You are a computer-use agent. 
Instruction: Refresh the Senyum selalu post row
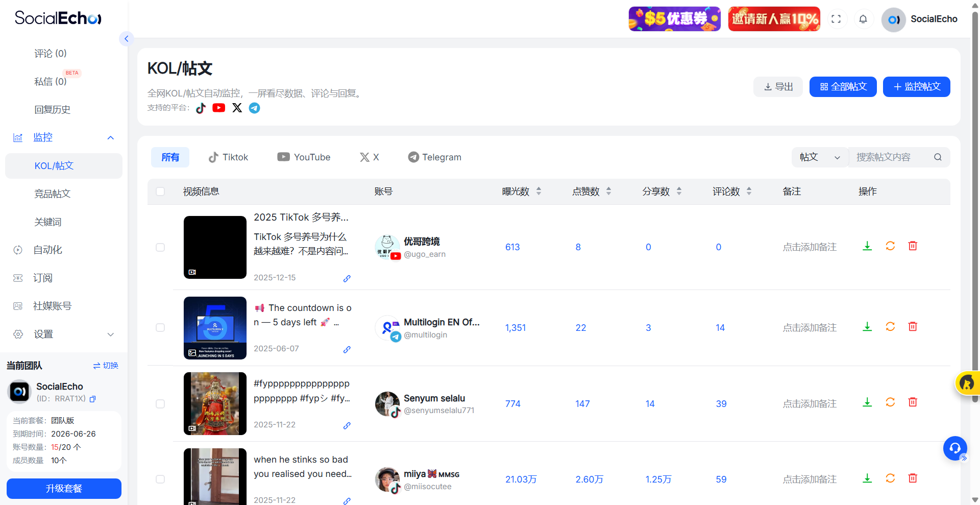[890, 402]
